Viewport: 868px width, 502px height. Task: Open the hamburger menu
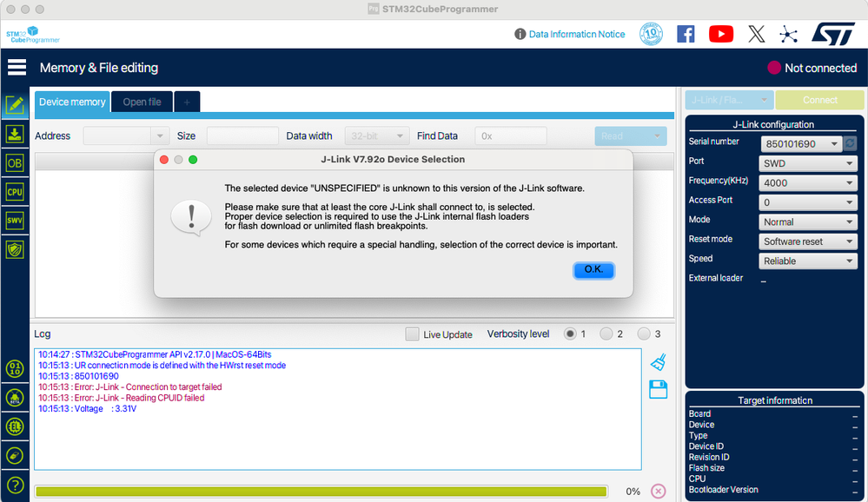(x=17, y=67)
